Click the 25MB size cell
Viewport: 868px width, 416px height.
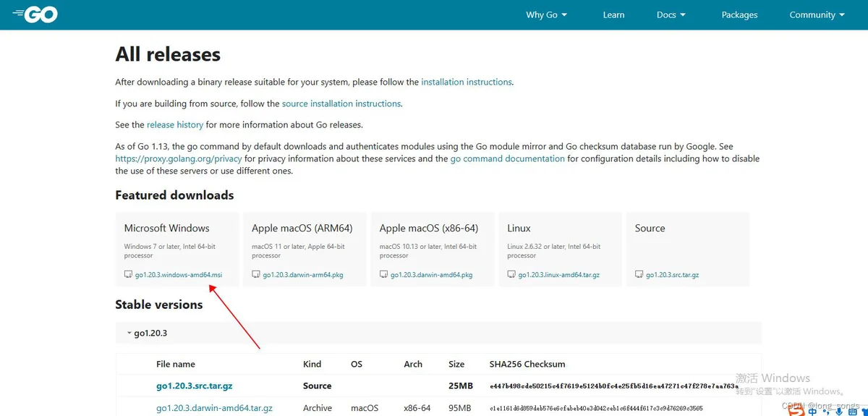click(x=460, y=386)
